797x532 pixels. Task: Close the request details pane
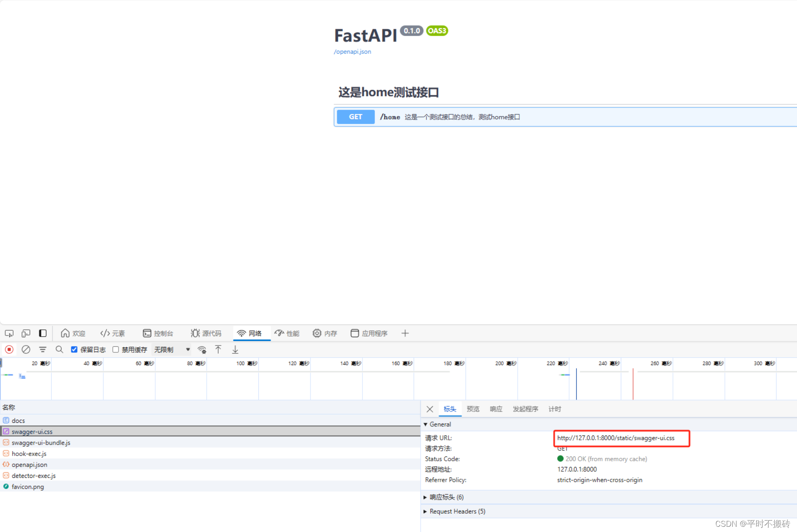coord(429,409)
